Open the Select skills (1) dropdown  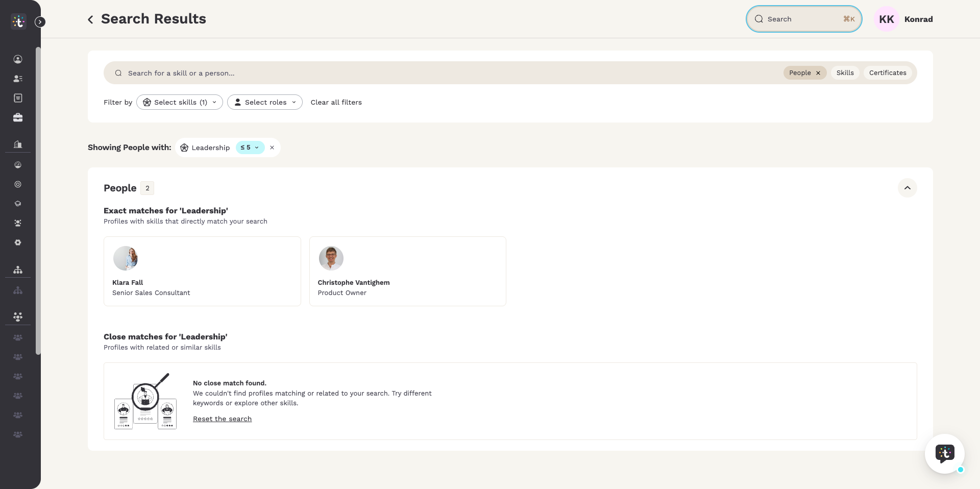(180, 102)
